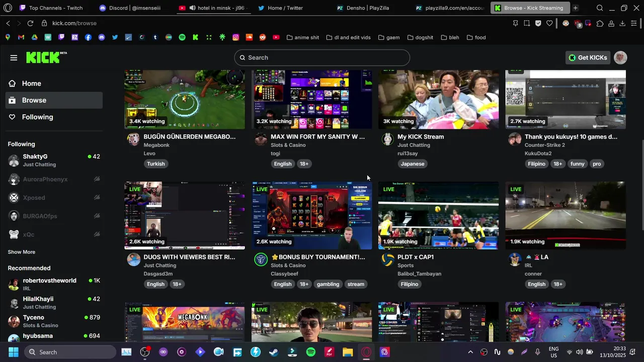Open File Explorer from the taskbar

click(x=348, y=352)
